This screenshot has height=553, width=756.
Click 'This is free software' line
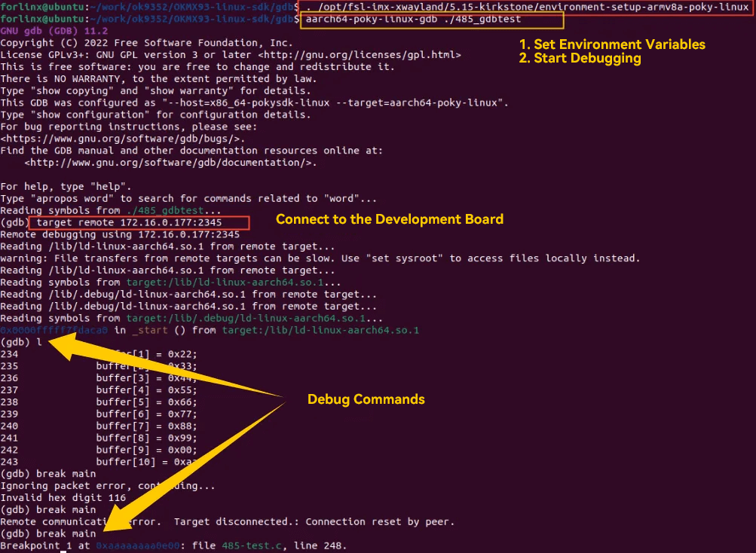pyautogui.click(x=197, y=67)
